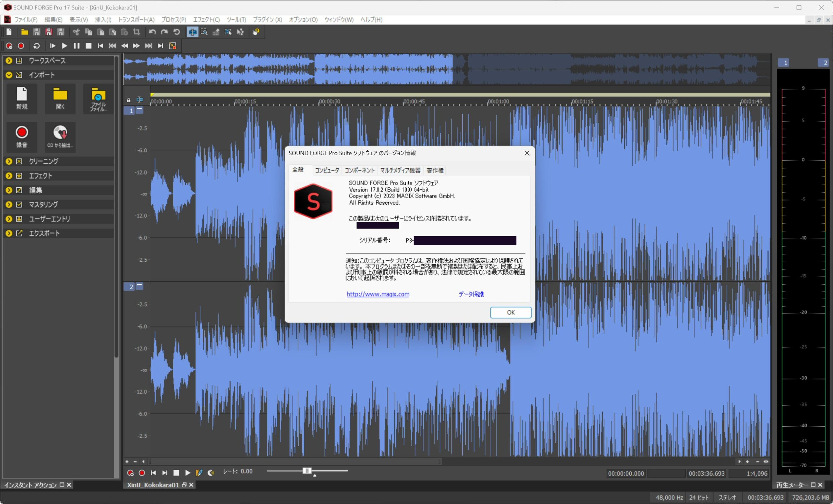Screen dimensions: 833x504
Task: Collapse channel 1 with its minus button
Action: pos(139,110)
